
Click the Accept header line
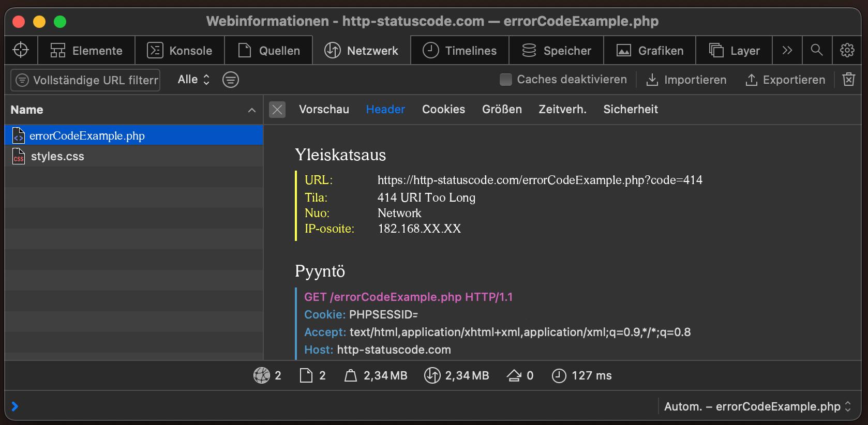click(x=498, y=332)
